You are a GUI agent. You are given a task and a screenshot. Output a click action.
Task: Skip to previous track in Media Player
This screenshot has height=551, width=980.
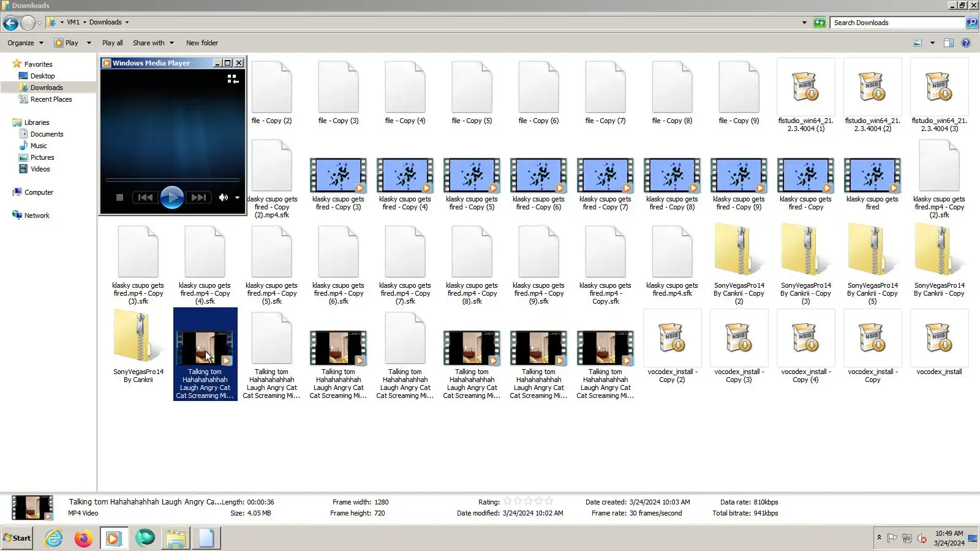pos(145,197)
